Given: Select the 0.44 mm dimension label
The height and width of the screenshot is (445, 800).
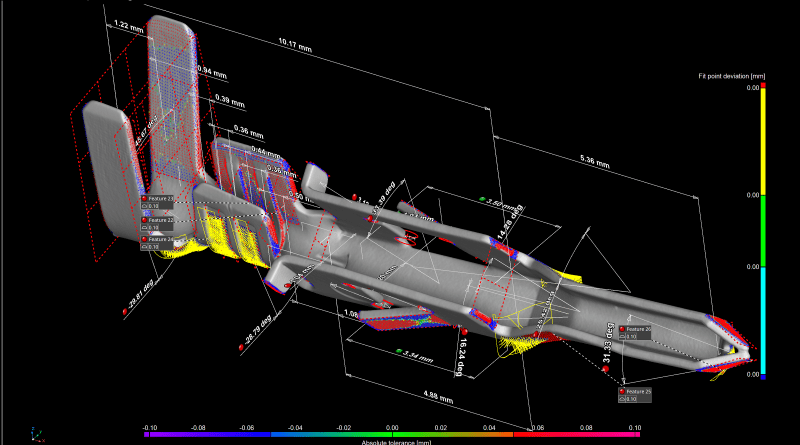Looking at the screenshot, I should pos(265,152).
